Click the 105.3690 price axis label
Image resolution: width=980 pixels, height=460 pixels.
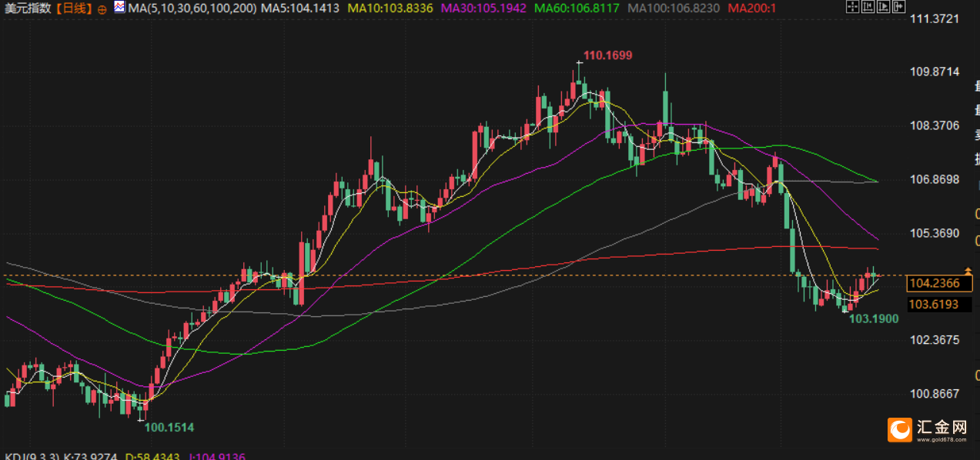click(x=935, y=233)
